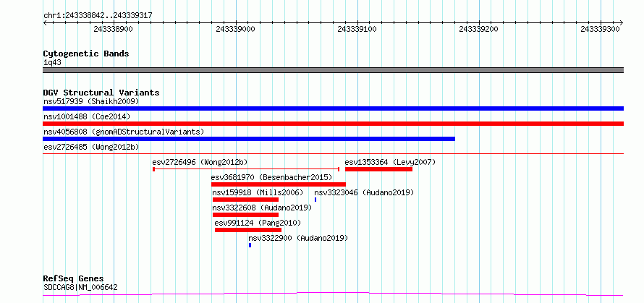Select the nsv159918 red variant bar
Image resolution: width=644 pixels, height=303 pixels.
[x=245, y=200]
